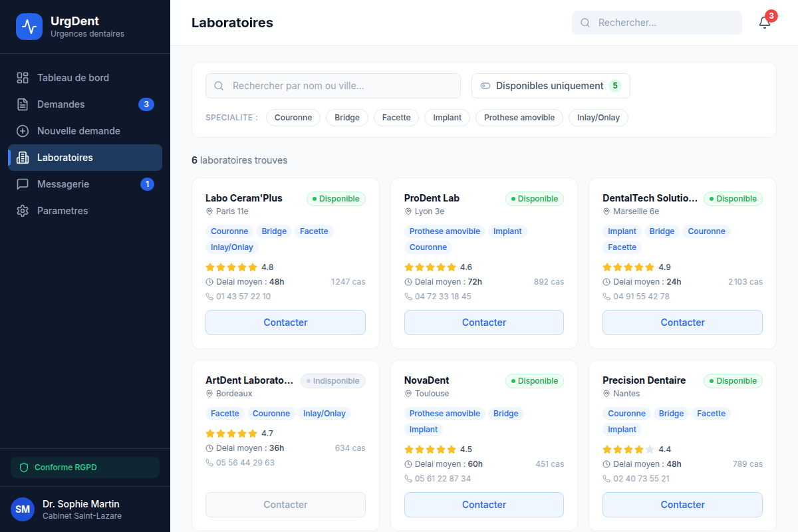Click the top Rechercher search field
798x532 pixels.
pyautogui.click(x=657, y=23)
